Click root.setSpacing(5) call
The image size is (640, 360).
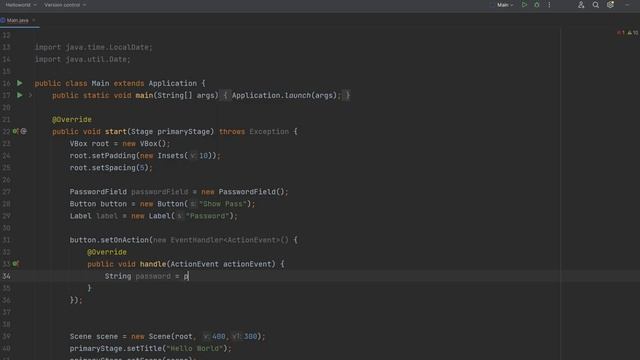[111, 168]
